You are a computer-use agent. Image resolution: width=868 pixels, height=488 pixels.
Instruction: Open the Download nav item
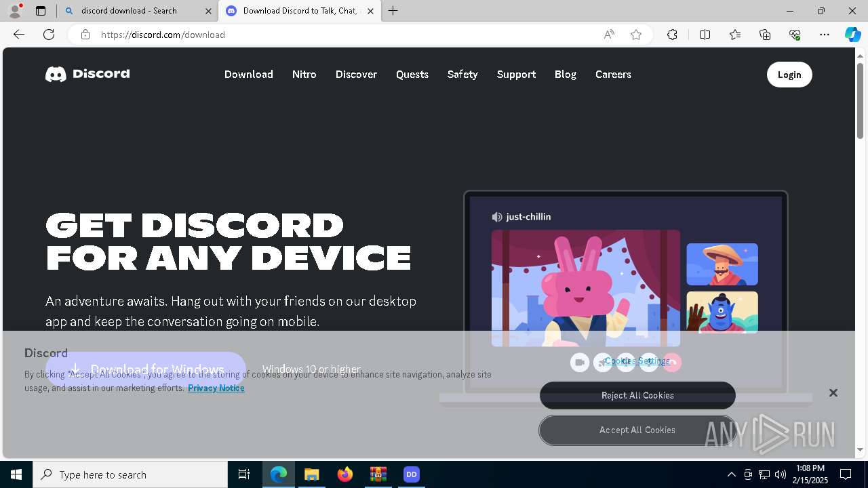point(249,75)
